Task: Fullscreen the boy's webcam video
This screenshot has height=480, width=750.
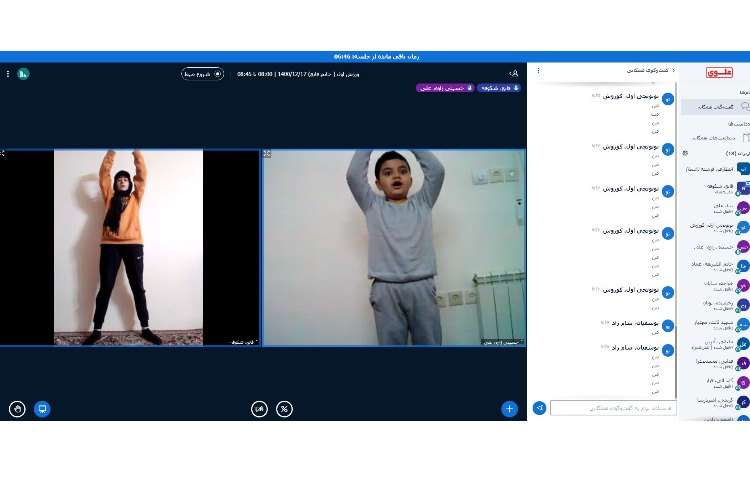Action: (x=267, y=154)
